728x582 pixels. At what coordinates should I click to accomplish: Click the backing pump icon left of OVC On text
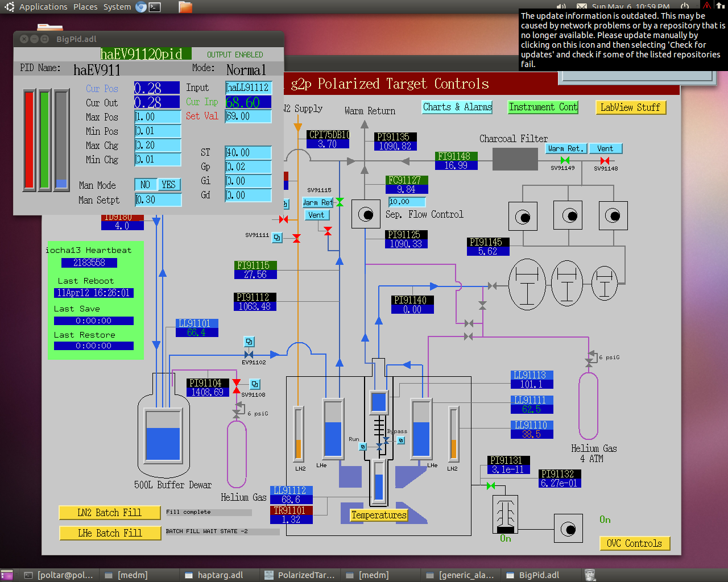tap(568, 529)
